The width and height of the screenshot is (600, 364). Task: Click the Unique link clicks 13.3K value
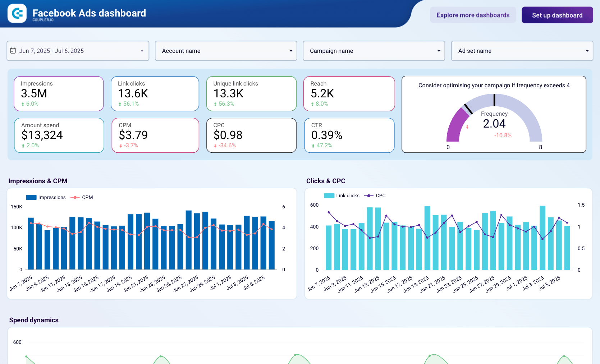tap(229, 93)
